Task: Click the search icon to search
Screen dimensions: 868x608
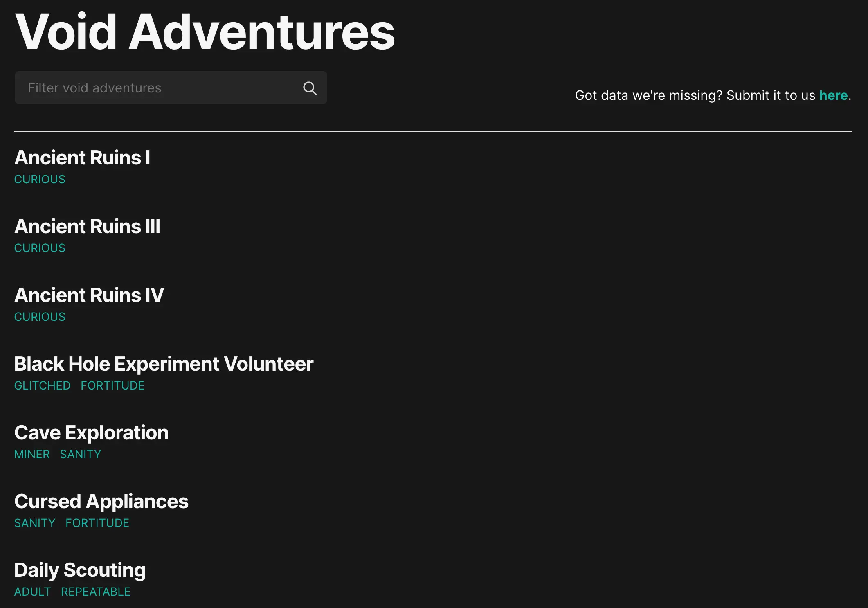Action: click(x=310, y=87)
